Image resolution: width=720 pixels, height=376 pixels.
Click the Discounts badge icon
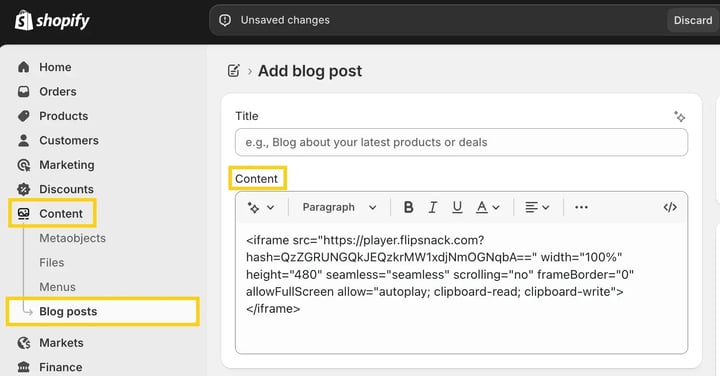(x=23, y=189)
